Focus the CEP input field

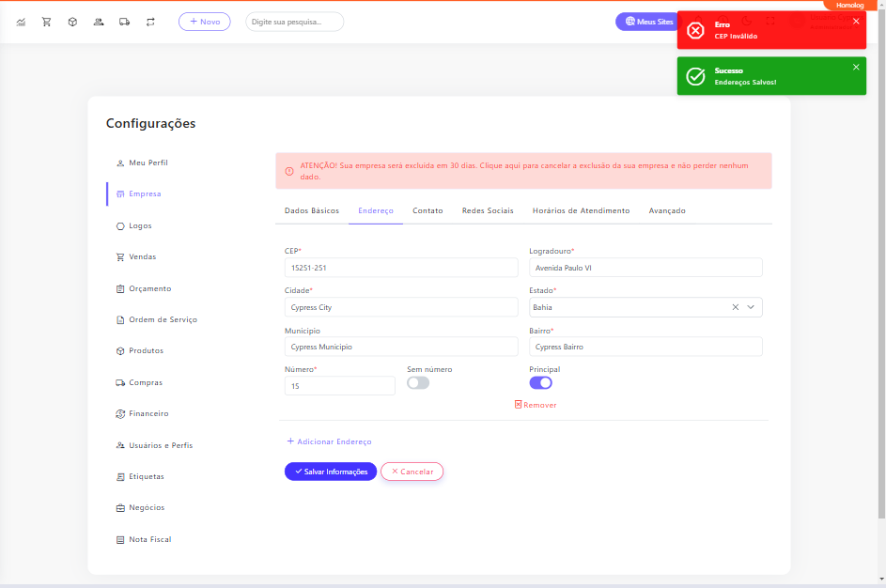point(401,269)
